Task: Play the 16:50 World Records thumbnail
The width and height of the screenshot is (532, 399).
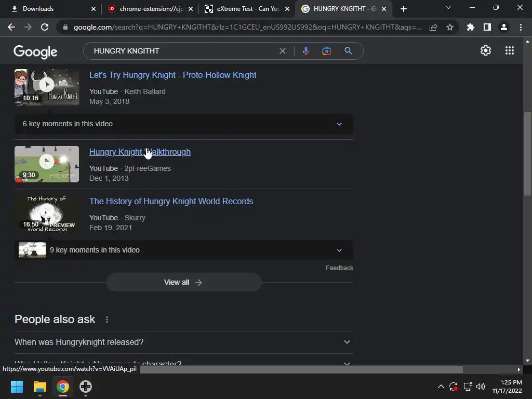Action: coord(47,214)
